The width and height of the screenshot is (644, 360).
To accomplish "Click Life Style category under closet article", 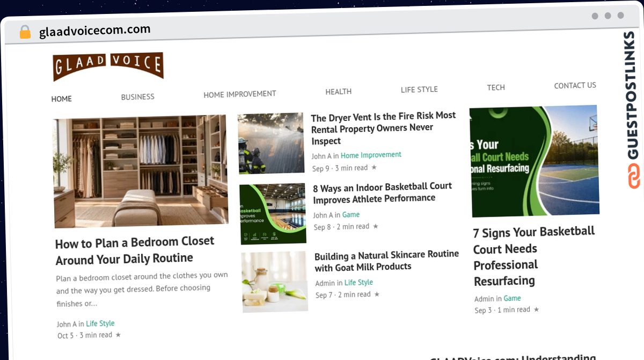I will [x=100, y=323].
